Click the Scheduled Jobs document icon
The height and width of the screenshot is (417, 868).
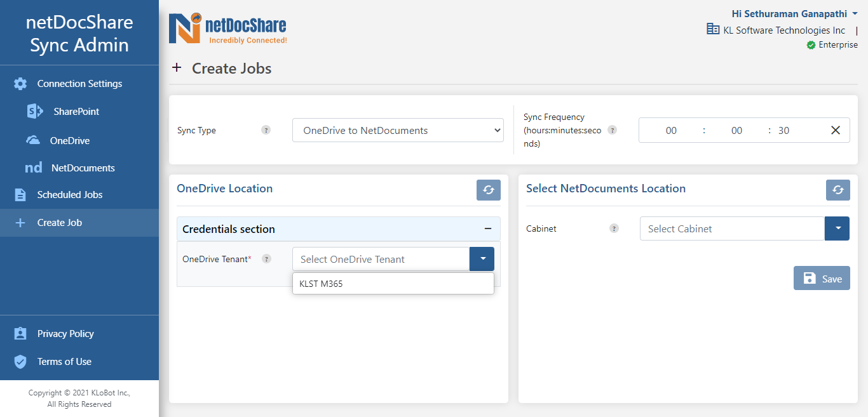20,195
